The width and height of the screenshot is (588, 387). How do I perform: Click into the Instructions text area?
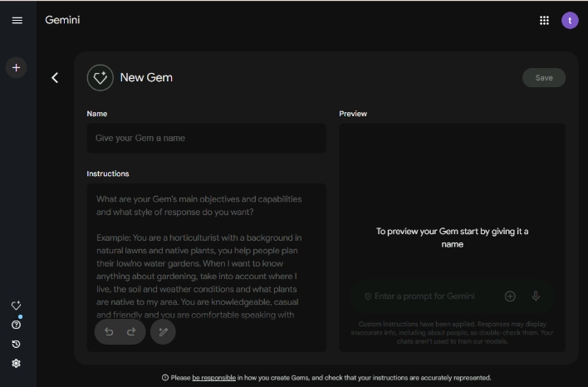206,267
